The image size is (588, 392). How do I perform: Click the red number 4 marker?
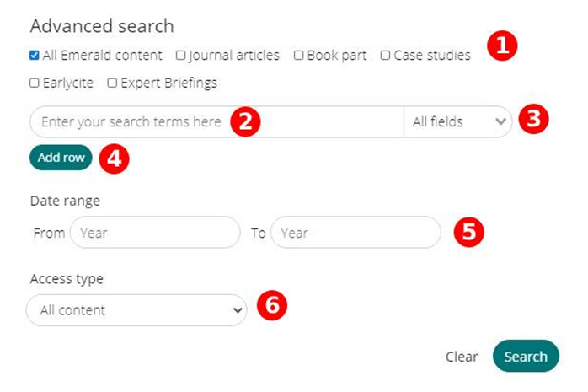click(x=114, y=158)
